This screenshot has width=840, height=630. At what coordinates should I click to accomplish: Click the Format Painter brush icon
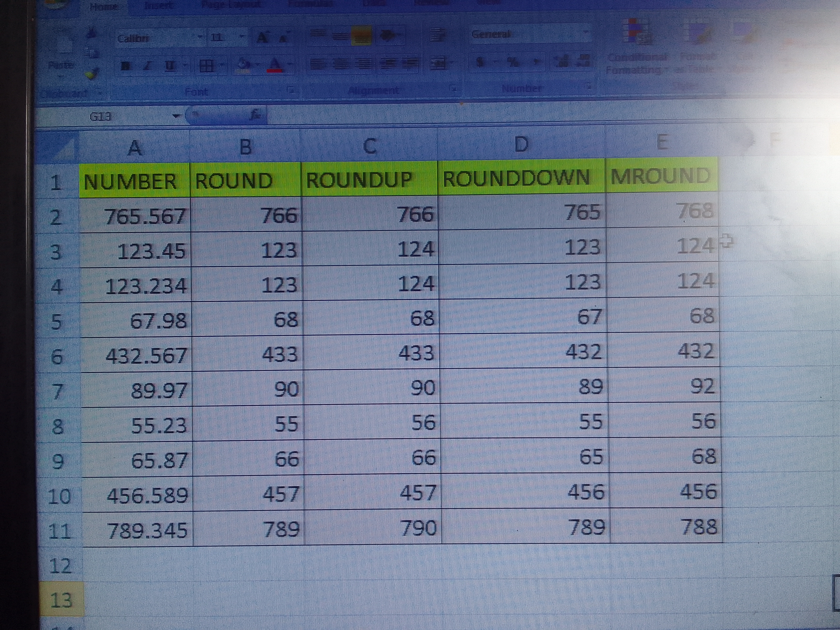pyautogui.click(x=92, y=74)
